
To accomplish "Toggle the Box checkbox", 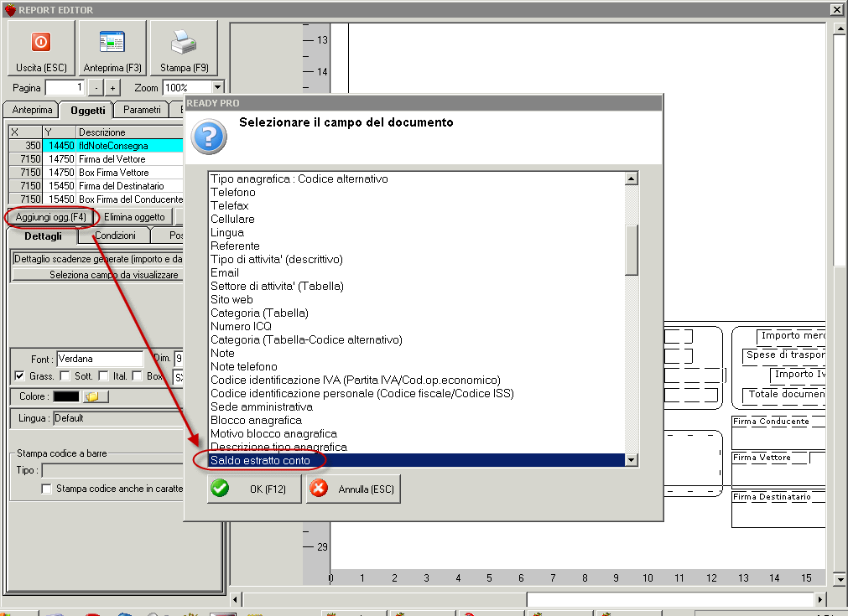I will coord(137,376).
